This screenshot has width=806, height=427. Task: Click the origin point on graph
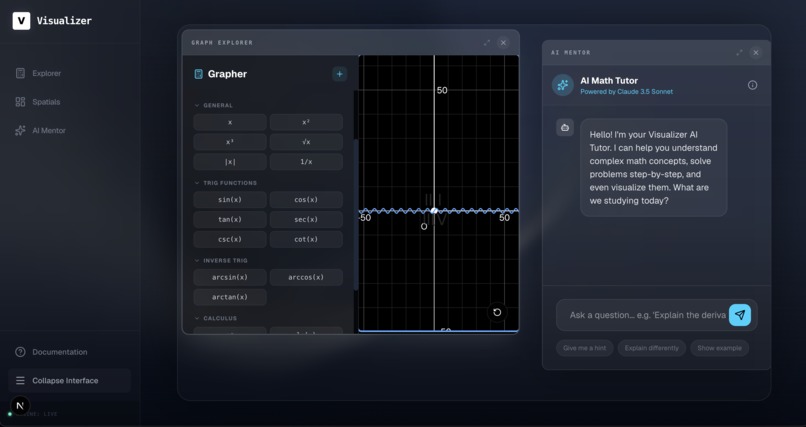click(x=434, y=211)
